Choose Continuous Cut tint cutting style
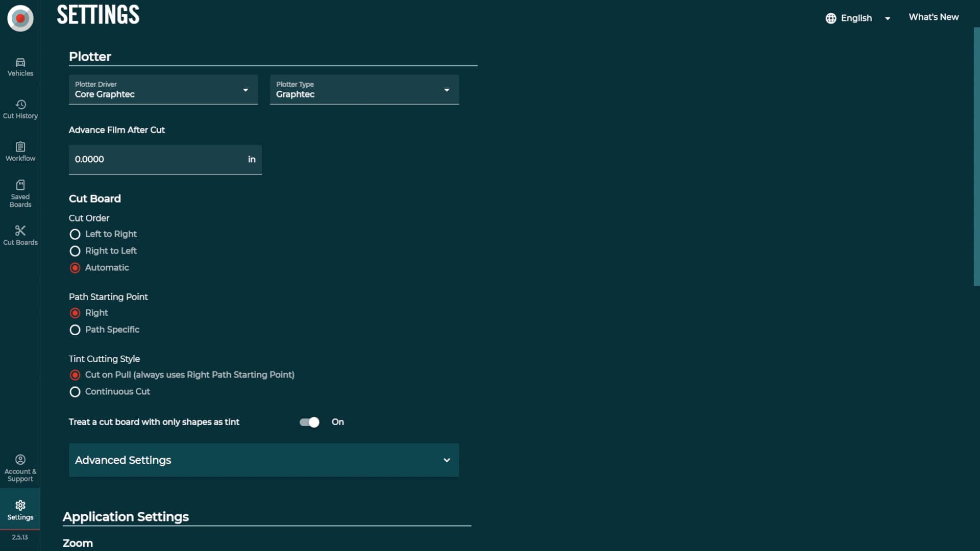Screen dimensions: 980x551 click(x=75, y=392)
